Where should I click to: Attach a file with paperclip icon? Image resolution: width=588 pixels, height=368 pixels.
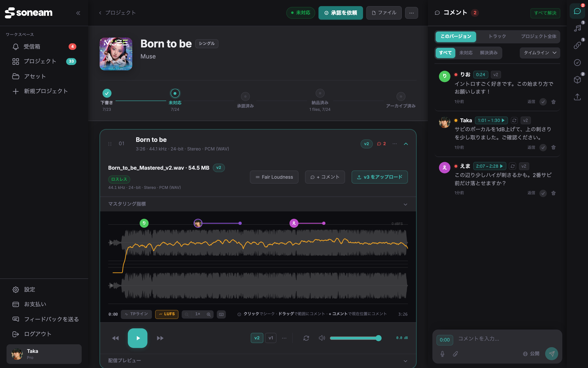pyautogui.click(x=455, y=354)
